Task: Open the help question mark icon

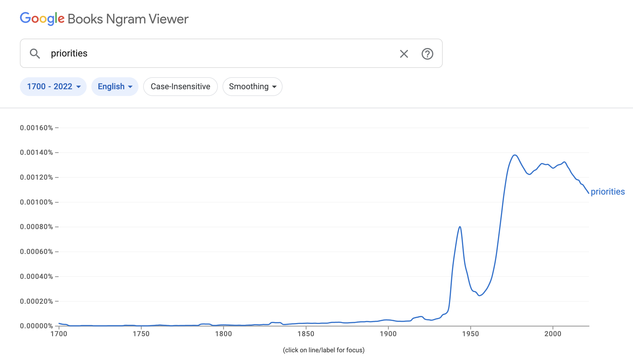Action: coord(427,54)
